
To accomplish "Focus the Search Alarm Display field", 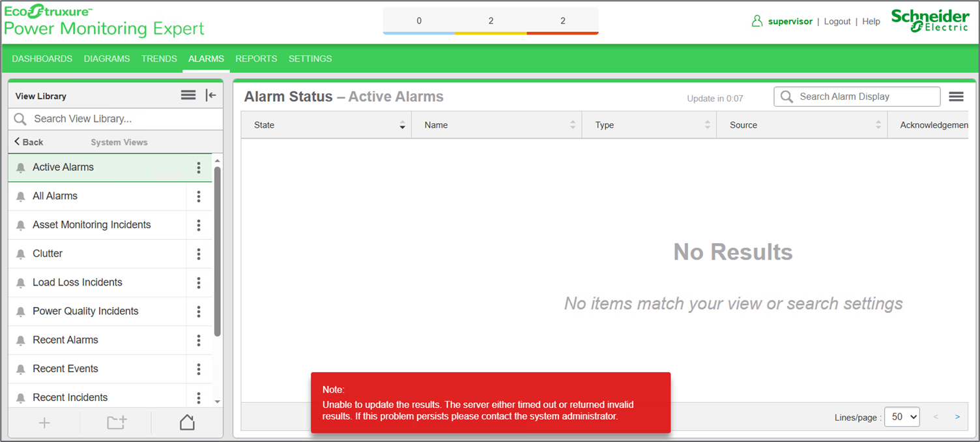I will coord(857,96).
